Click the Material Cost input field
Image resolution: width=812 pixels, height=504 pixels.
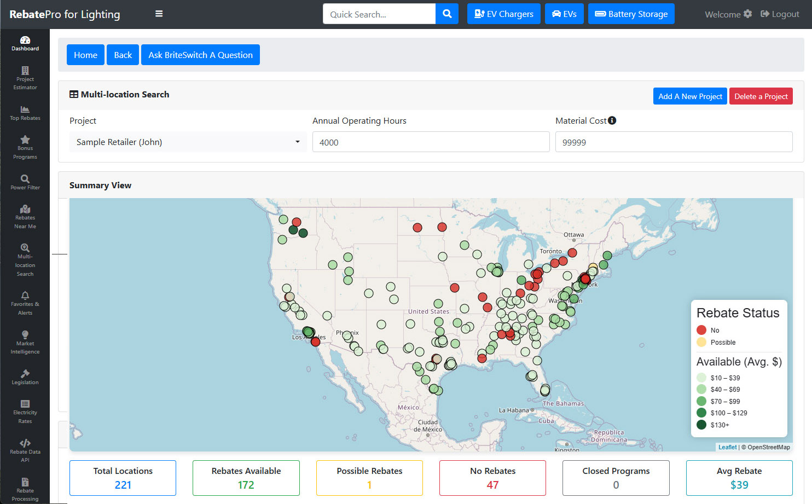(674, 142)
